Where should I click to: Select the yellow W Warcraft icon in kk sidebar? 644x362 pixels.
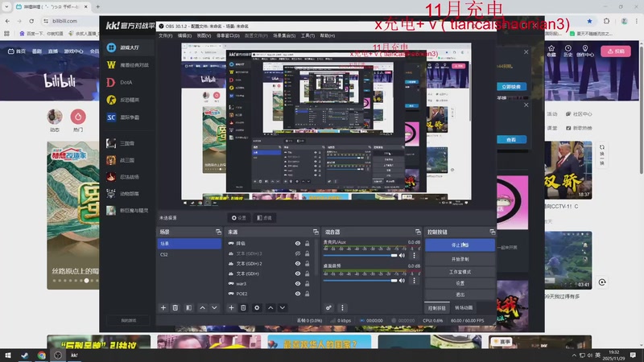click(x=111, y=65)
